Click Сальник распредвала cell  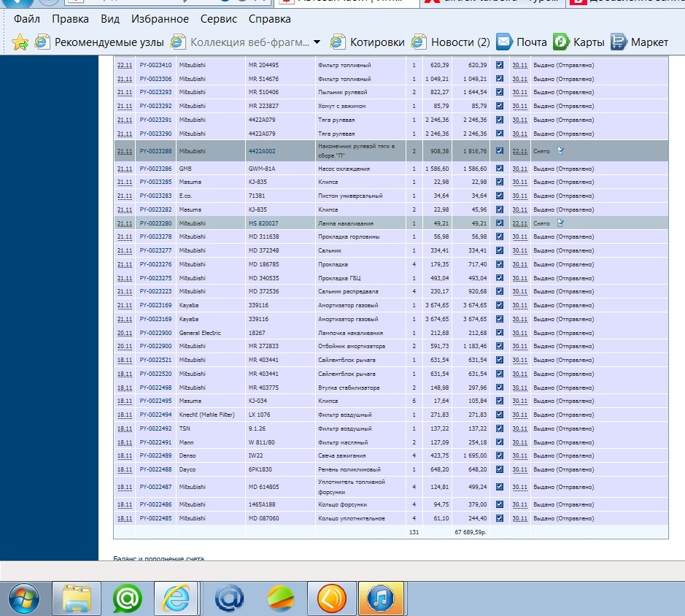pyautogui.click(x=348, y=291)
